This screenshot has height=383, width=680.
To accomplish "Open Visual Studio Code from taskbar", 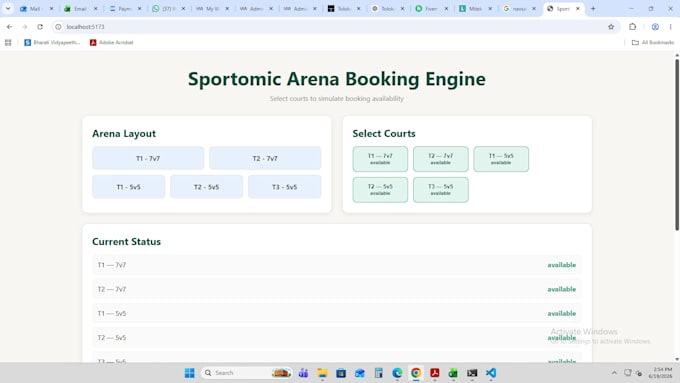I will [x=490, y=373].
